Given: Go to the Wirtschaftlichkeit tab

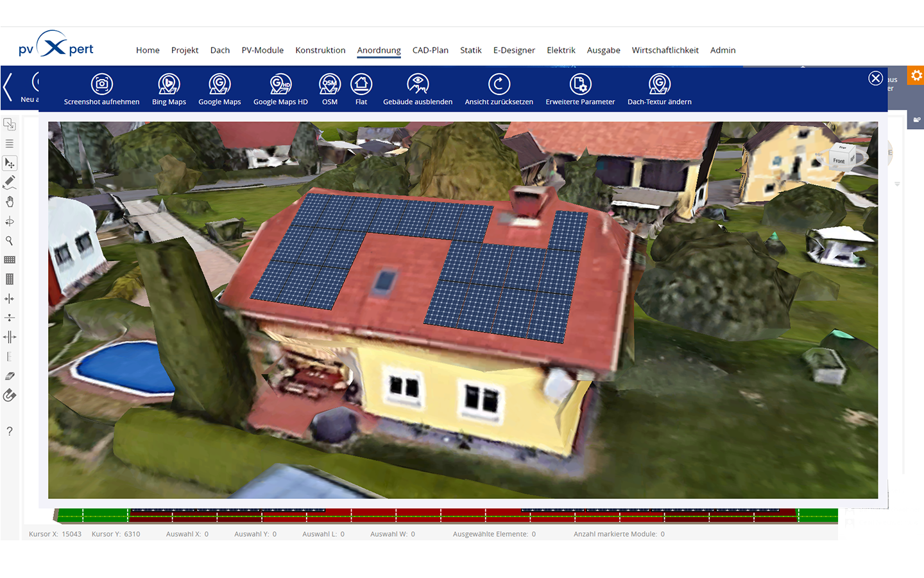Looking at the screenshot, I should [x=665, y=50].
